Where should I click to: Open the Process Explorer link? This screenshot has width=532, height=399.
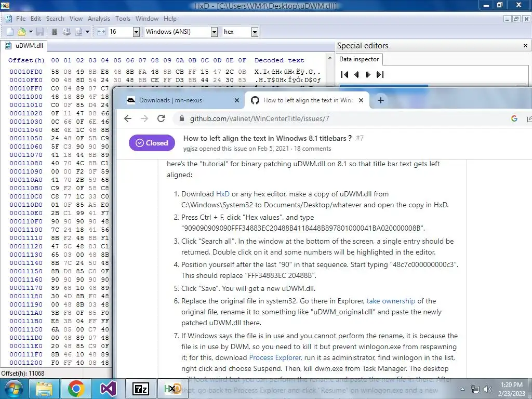pos(275,357)
